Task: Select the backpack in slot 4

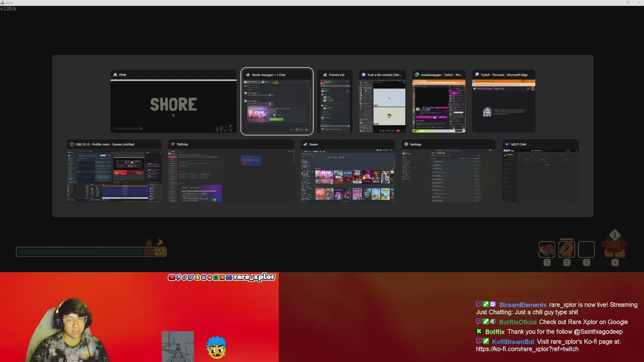Action: 614,244
